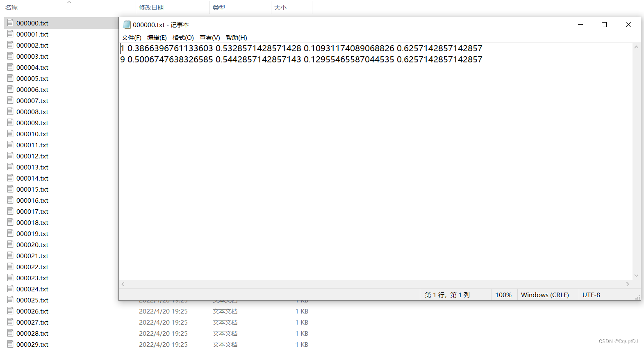
Task: Click file icon of 000011.txt
Action: (x=10, y=145)
